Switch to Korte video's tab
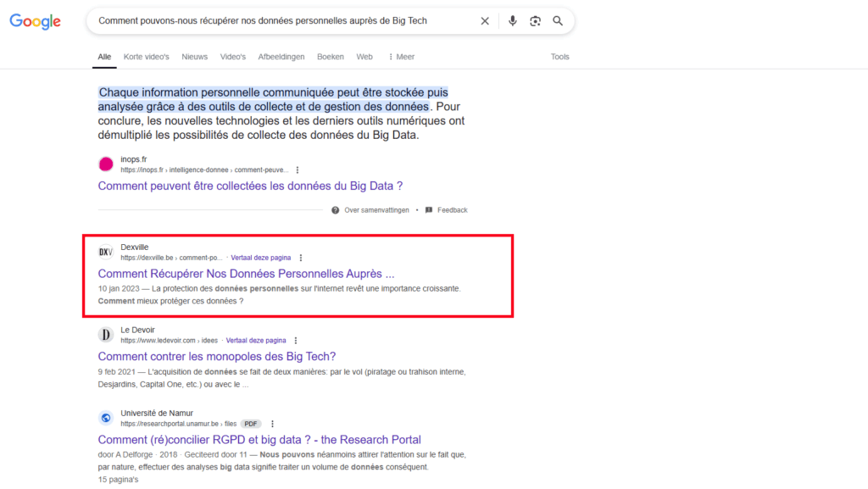 pos(146,57)
